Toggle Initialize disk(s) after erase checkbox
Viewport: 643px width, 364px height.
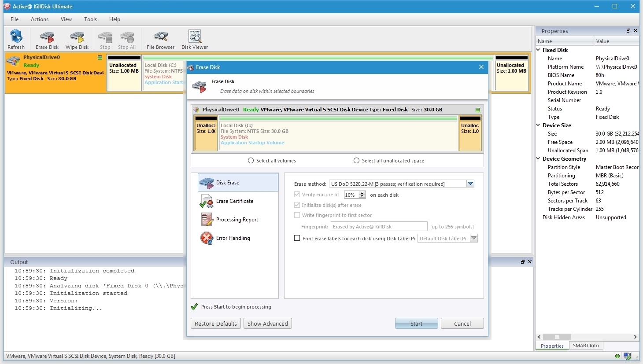tap(297, 205)
